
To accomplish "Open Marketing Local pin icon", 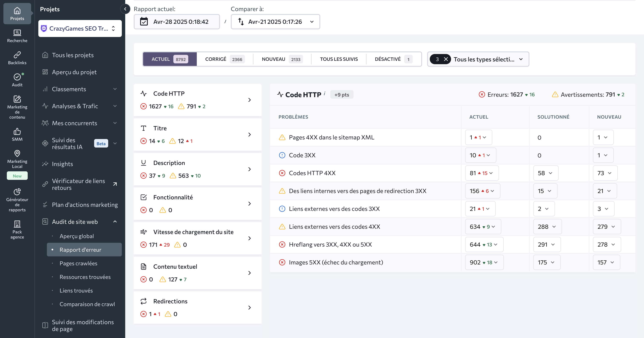I will pyautogui.click(x=17, y=153).
